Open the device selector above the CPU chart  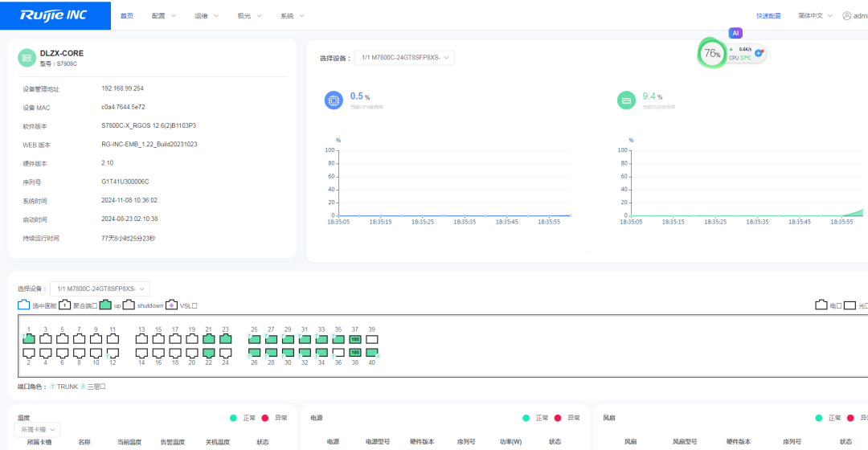pyautogui.click(x=404, y=58)
